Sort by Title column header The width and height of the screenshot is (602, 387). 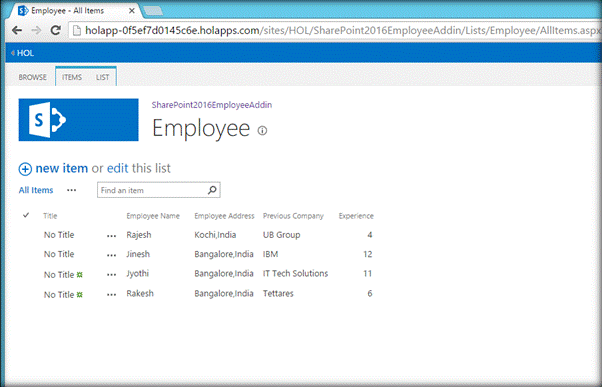point(50,216)
